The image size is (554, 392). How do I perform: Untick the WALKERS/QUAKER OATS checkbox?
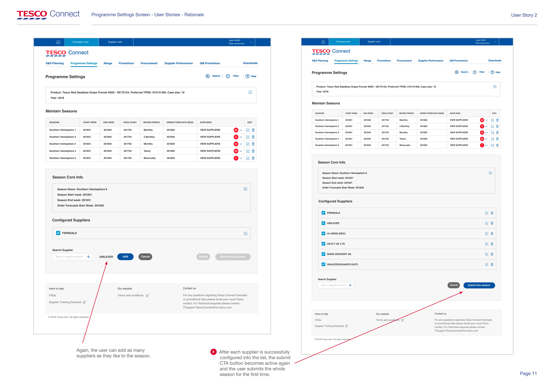323,264
